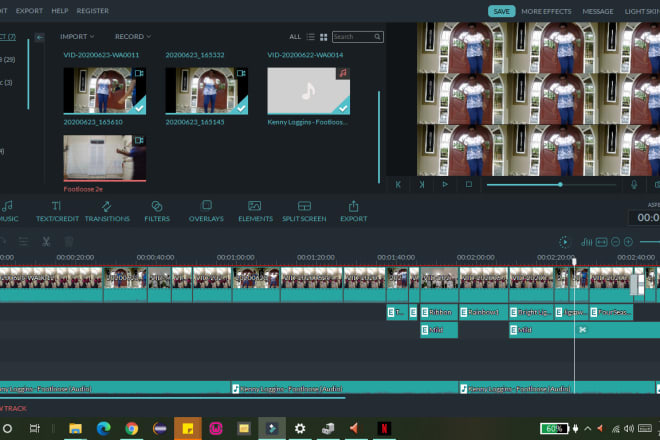Click the voiceover microphone icon
The width and height of the screenshot is (660, 440).
tap(634, 184)
